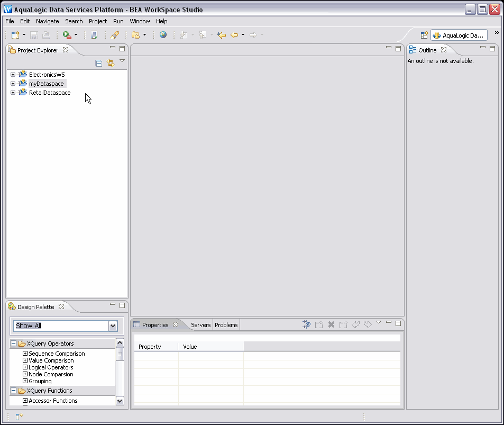The height and width of the screenshot is (425, 504).
Task: Open the Project menu
Action: (98, 21)
